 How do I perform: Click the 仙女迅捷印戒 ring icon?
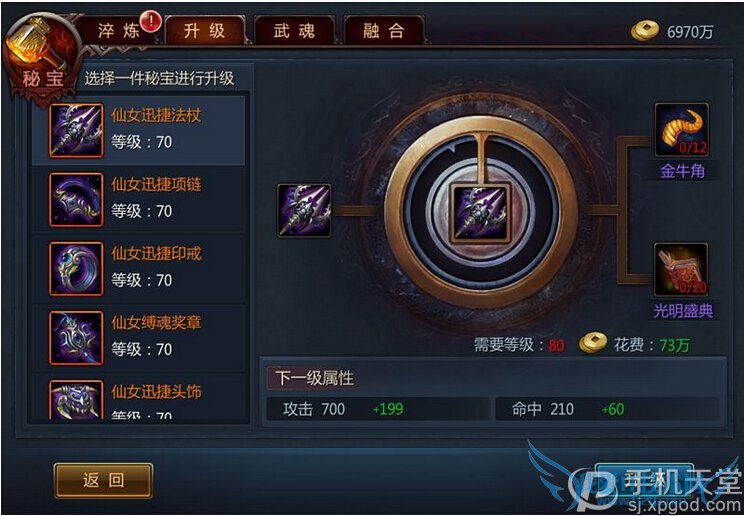click(76, 269)
